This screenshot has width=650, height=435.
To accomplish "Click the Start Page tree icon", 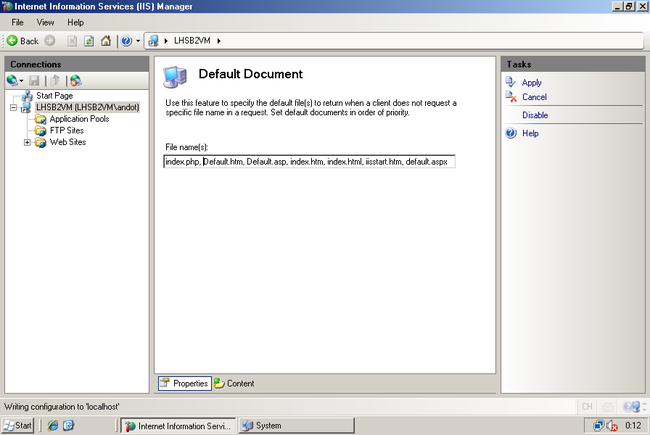I will (27, 96).
